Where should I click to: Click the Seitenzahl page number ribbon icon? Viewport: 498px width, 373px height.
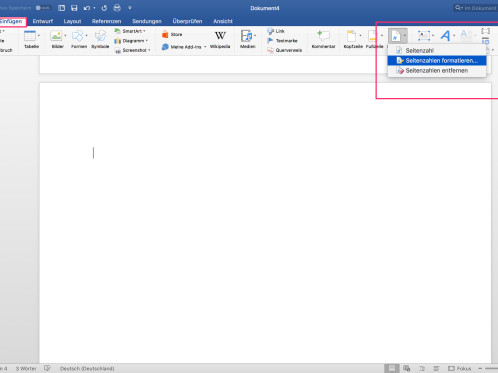[396, 36]
